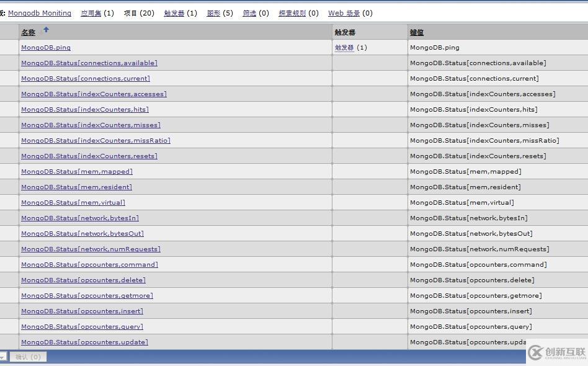Click the 触发器 column header
Screen dimensions: 588x366
345,33
